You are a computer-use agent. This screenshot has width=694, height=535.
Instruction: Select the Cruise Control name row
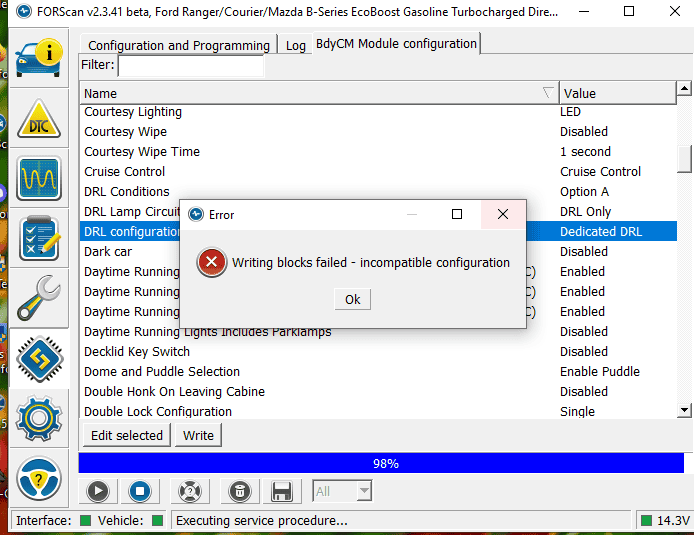click(378, 172)
